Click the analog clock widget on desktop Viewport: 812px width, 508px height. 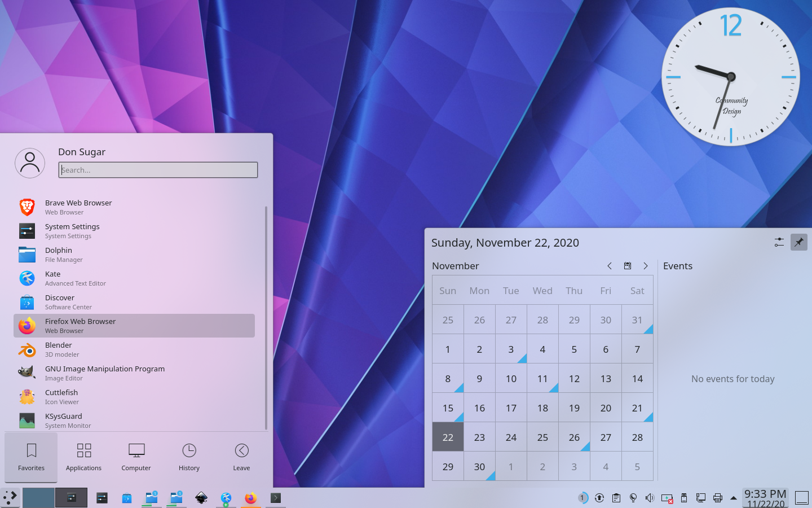point(731,77)
